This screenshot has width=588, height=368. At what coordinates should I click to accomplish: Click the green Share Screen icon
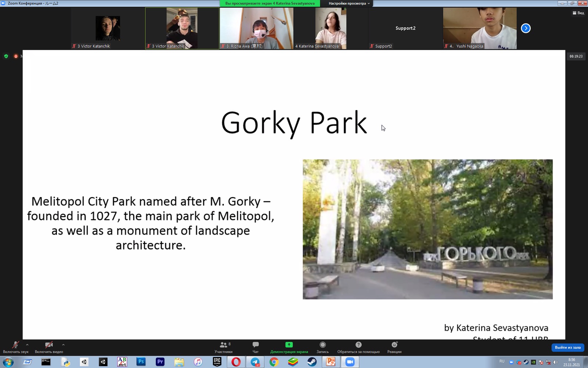pyautogui.click(x=289, y=345)
